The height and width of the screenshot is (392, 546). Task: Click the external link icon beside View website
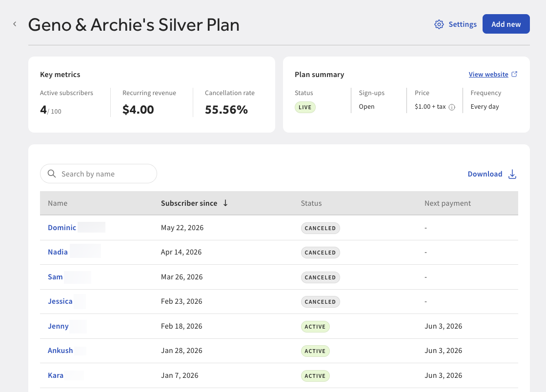pyautogui.click(x=514, y=74)
